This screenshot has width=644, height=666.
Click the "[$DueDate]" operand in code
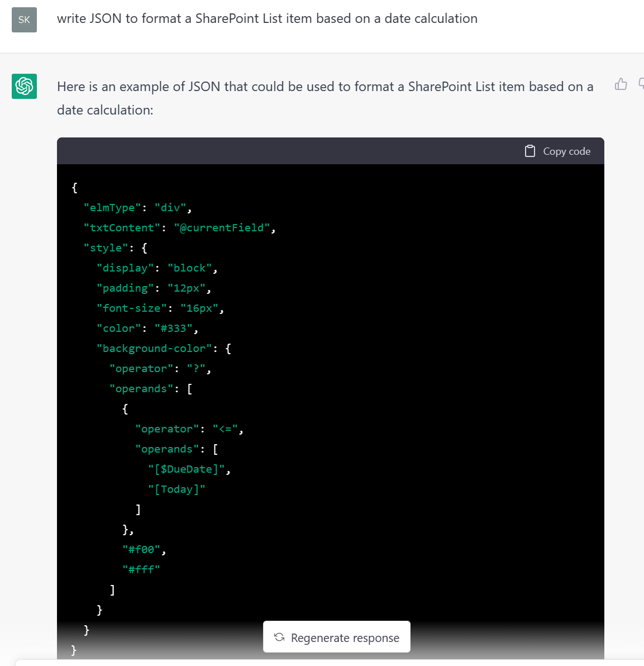pos(187,469)
